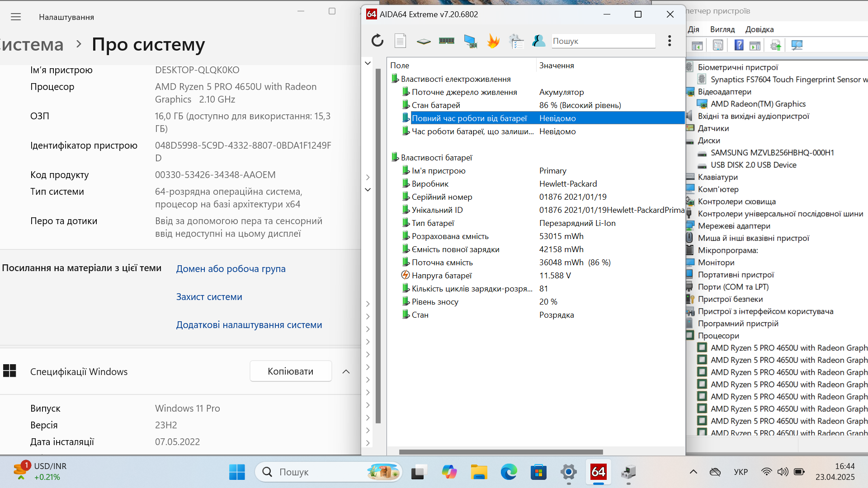
Task: Select the Напруга батареї row
Action: (x=542, y=276)
